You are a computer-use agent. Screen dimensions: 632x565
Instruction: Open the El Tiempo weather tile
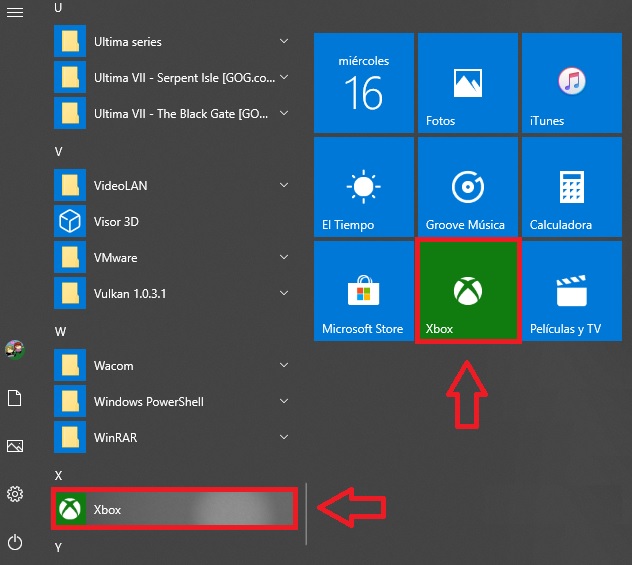pos(364,187)
